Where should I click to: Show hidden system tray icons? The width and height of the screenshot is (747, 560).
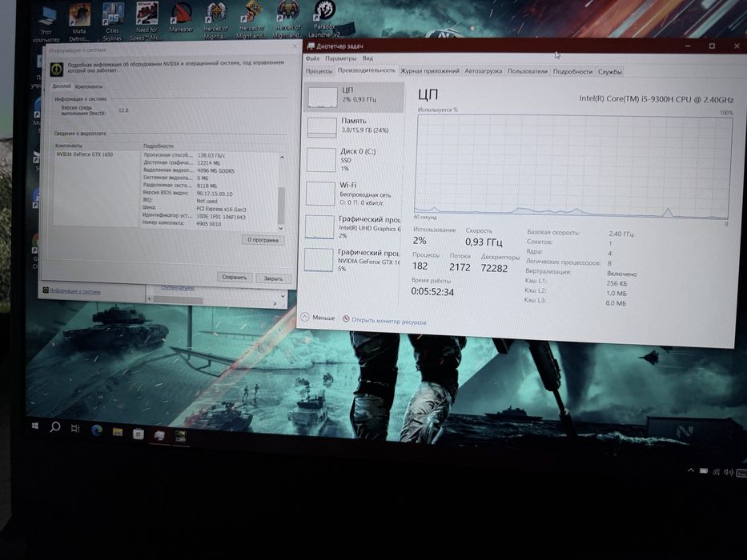point(691,470)
